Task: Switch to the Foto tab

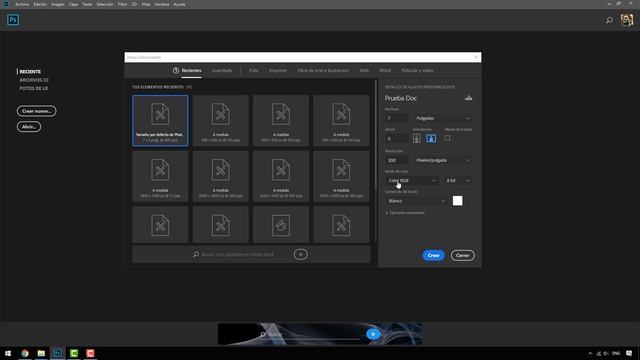Action: tap(254, 70)
